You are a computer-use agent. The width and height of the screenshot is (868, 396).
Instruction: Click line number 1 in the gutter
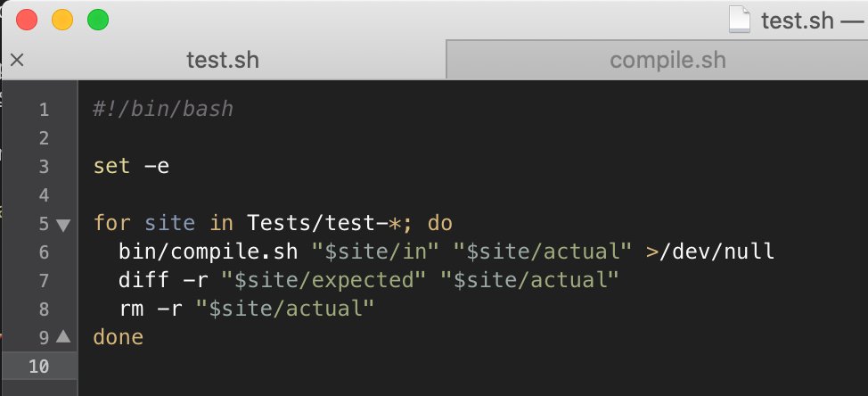44,110
